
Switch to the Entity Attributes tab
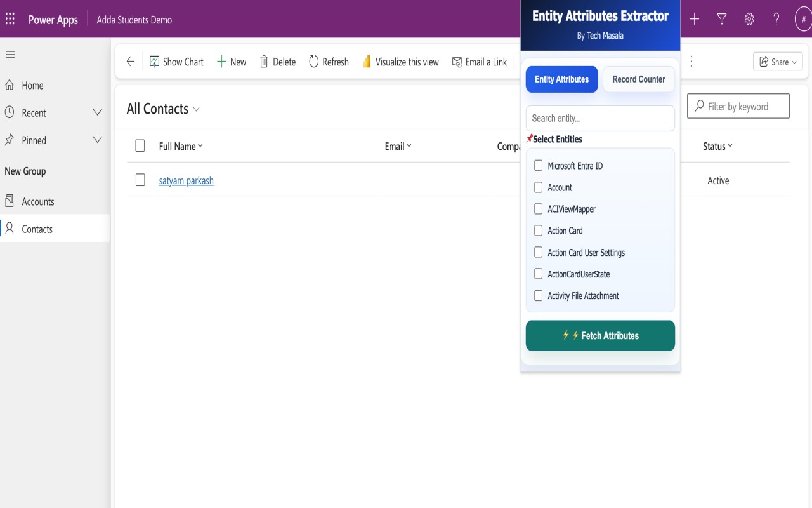(562, 79)
